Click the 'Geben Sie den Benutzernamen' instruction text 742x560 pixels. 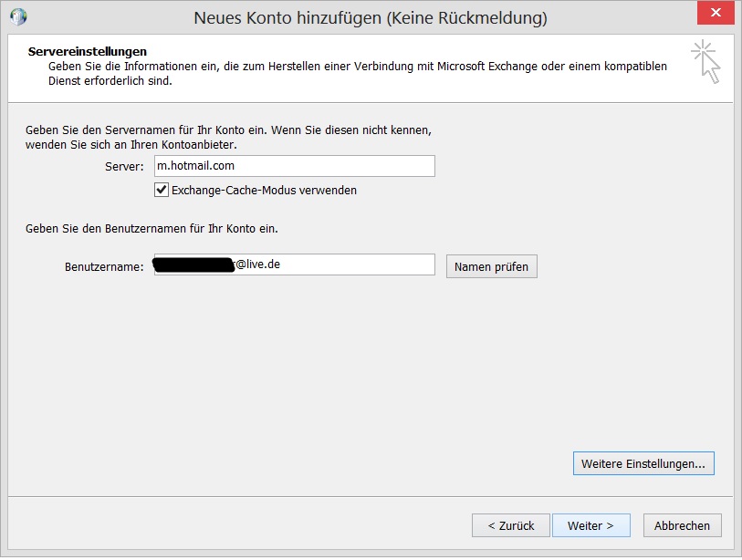152,228
